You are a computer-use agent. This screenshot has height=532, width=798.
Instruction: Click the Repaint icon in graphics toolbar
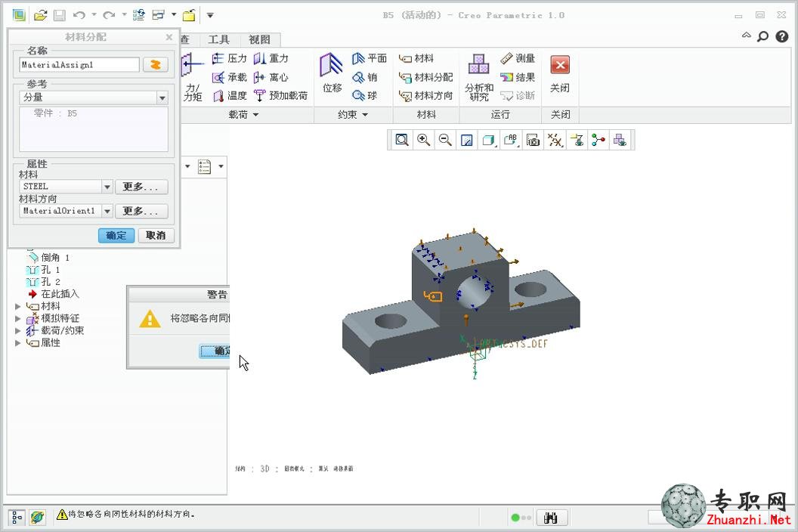tap(467, 140)
